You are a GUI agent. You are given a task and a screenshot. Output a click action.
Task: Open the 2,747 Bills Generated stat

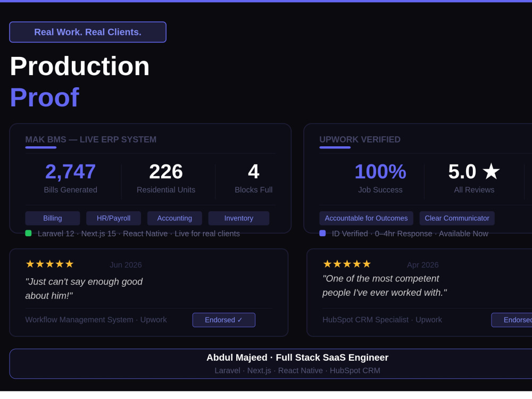pos(71,178)
